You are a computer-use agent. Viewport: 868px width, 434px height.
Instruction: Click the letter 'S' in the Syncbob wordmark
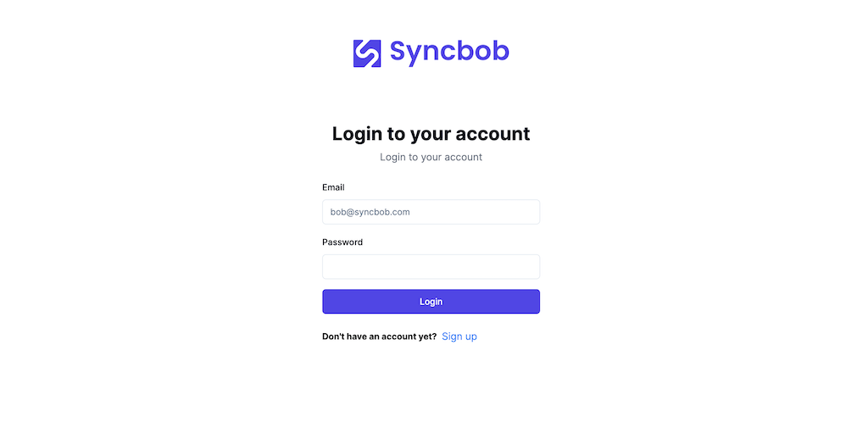tap(398, 50)
